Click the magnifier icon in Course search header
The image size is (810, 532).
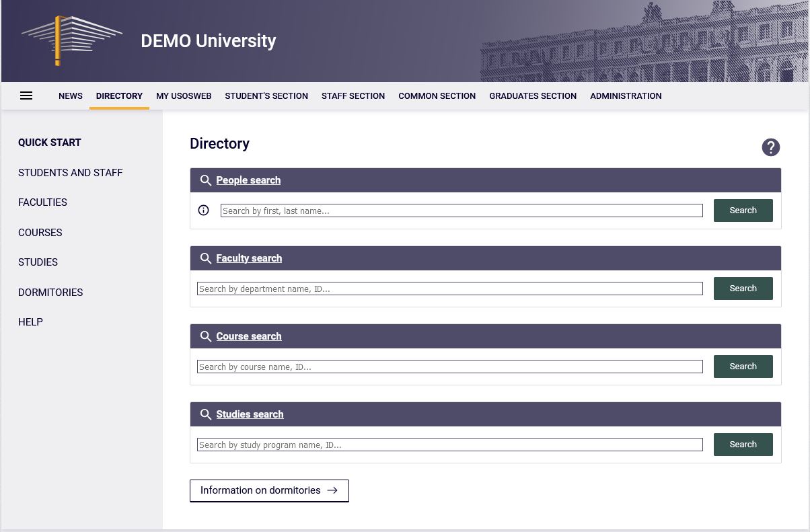[x=206, y=336]
